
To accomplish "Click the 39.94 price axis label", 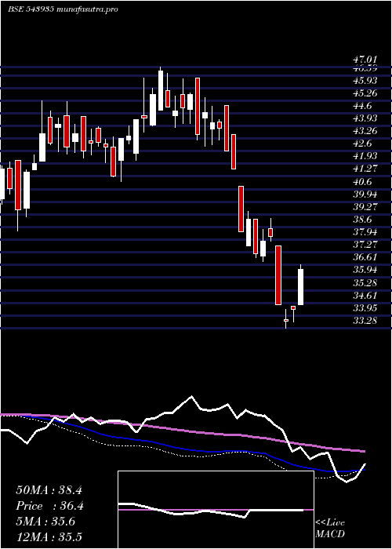I will pyautogui.click(x=365, y=194).
